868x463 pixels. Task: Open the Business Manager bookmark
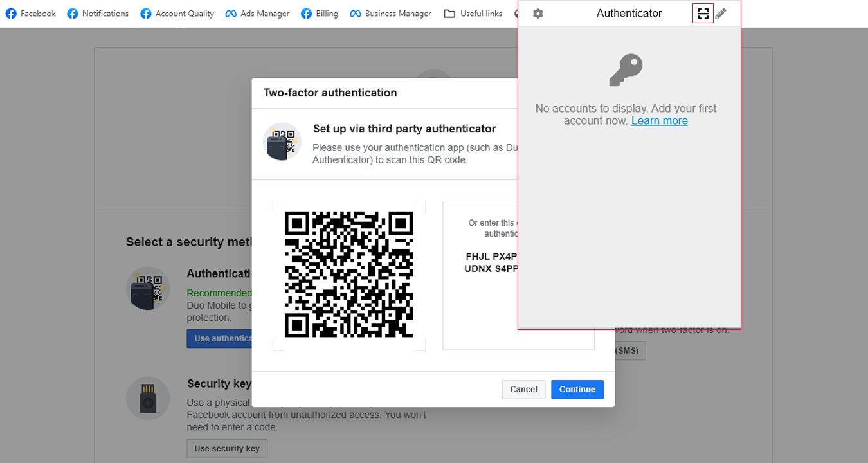[390, 14]
